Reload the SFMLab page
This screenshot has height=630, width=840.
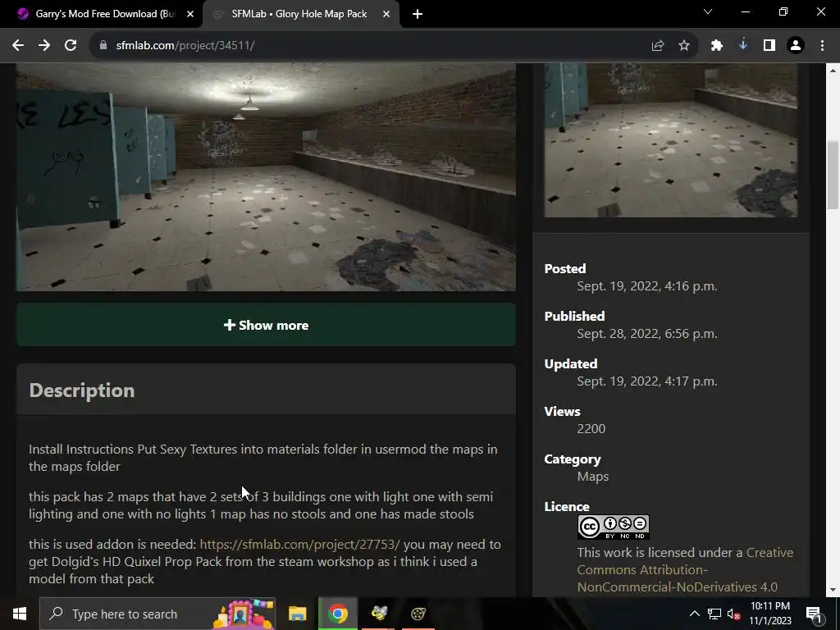click(71, 46)
